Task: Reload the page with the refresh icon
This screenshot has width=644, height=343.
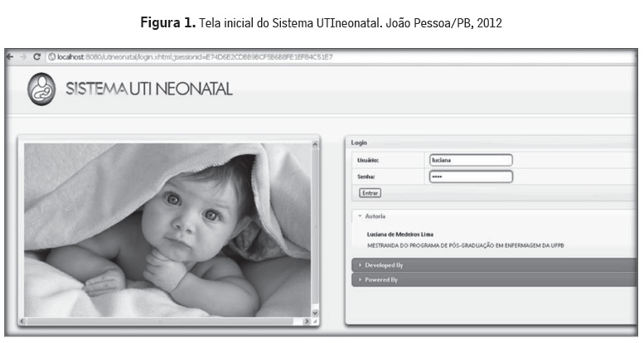Action: pos(36,56)
